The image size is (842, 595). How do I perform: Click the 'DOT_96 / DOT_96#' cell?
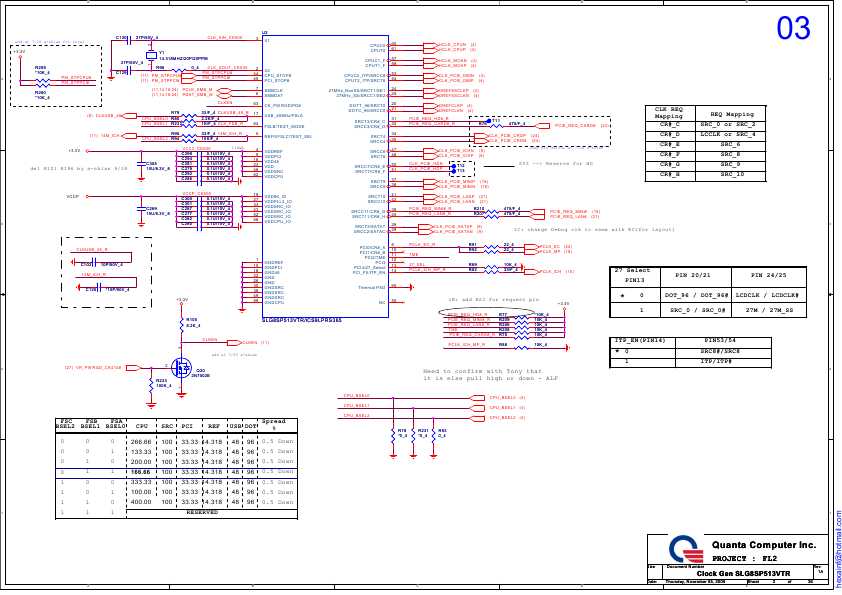pyautogui.click(x=696, y=295)
